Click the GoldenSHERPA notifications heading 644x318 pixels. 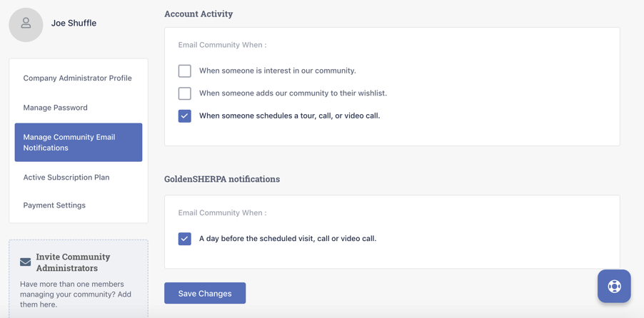222,179
